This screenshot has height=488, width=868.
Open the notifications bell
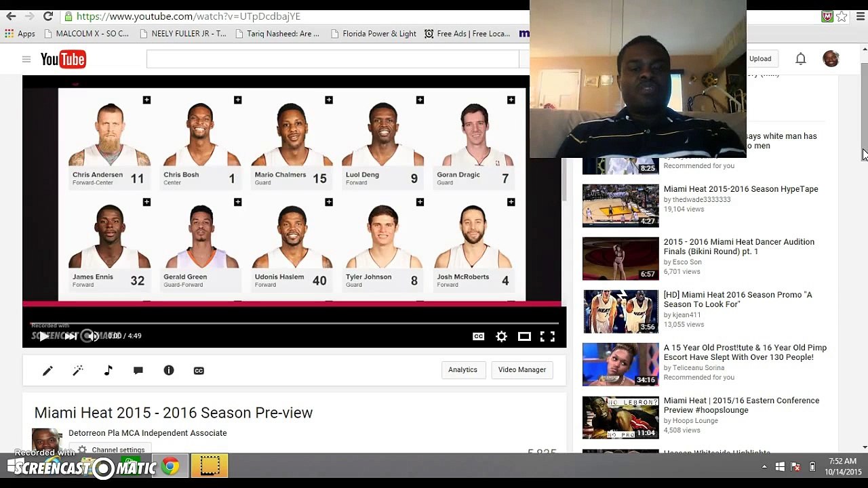click(801, 59)
